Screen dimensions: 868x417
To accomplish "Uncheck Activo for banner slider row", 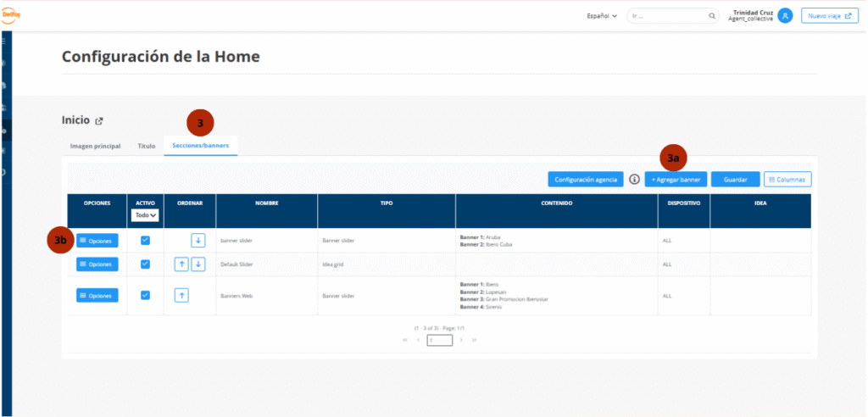I will [x=145, y=241].
